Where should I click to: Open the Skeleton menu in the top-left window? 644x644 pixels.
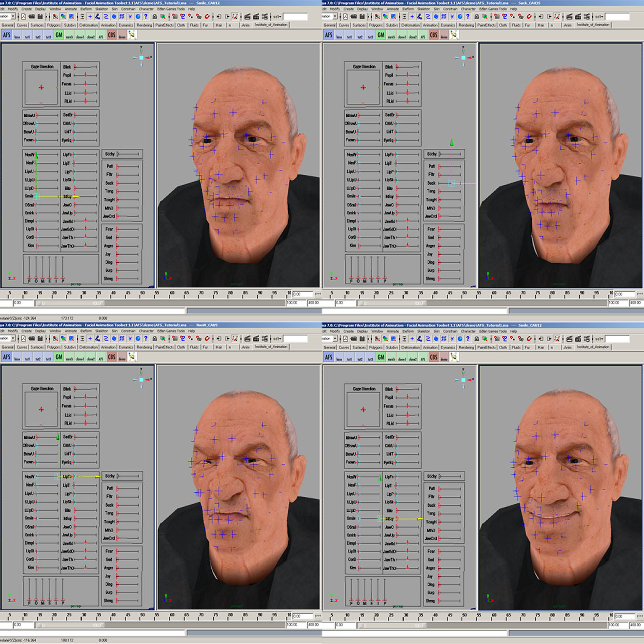click(102, 9)
